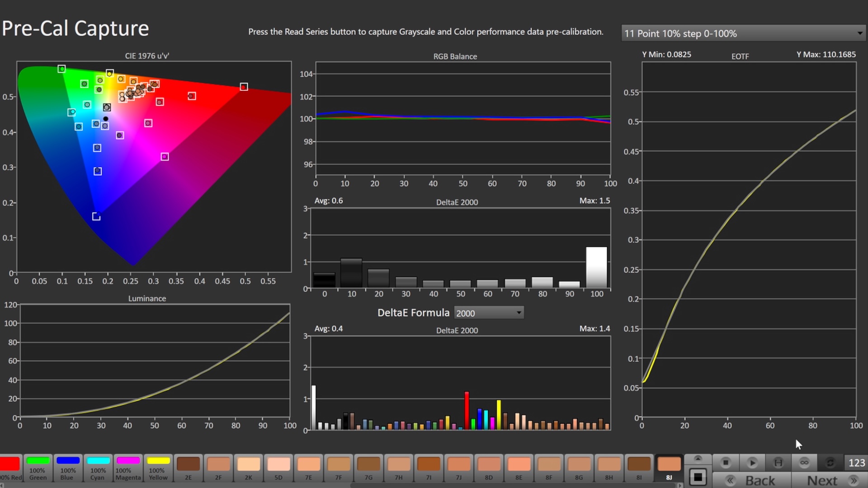
Task: Toggle the continuous read infinity icon
Action: click(x=804, y=463)
